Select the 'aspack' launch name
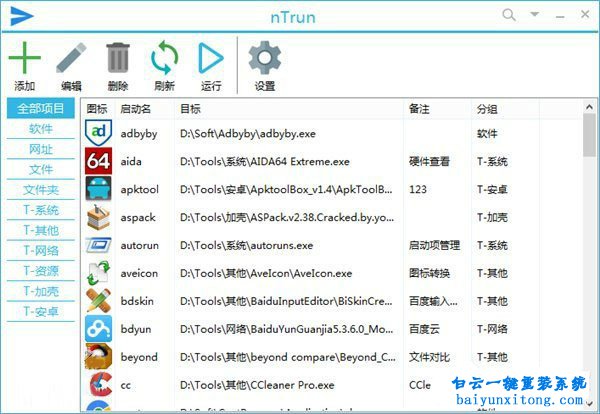 (138, 218)
